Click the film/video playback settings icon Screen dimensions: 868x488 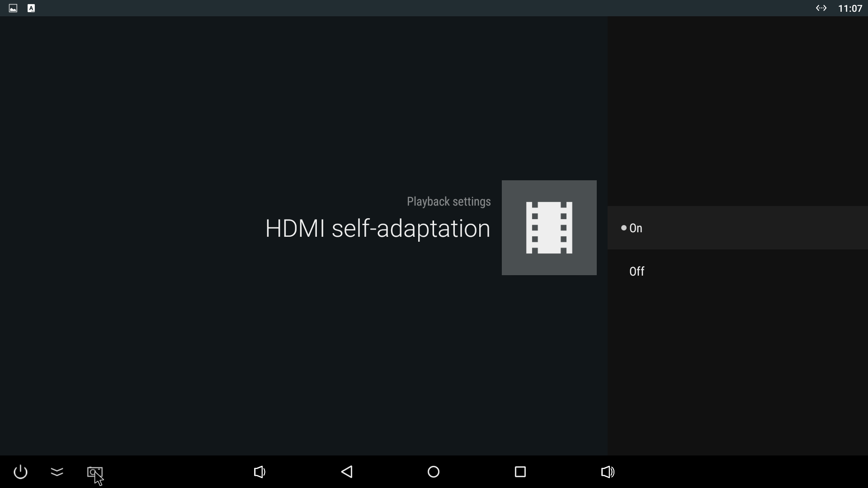click(548, 228)
